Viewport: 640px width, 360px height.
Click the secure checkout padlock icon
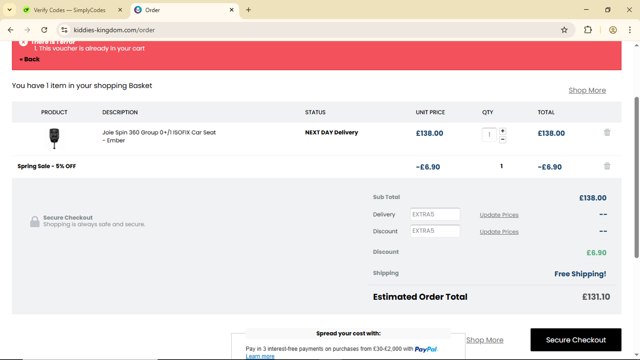(35, 221)
